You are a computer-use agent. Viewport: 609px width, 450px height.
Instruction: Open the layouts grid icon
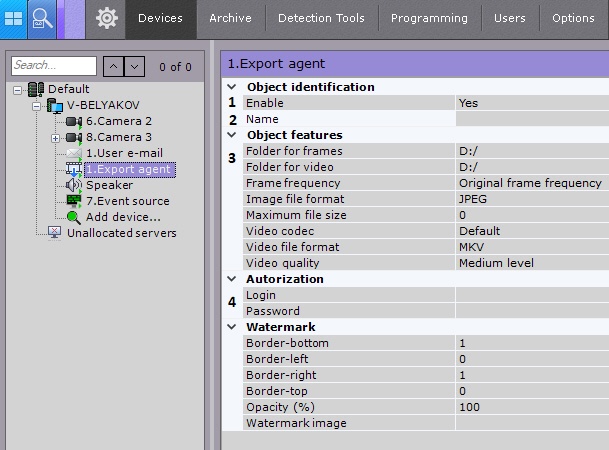pos(14,17)
